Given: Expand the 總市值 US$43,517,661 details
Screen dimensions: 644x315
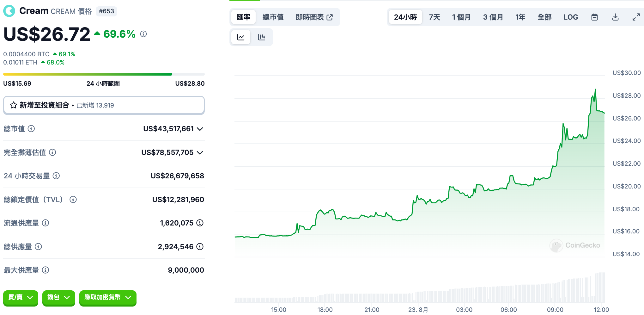Looking at the screenshot, I should [x=200, y=129].
